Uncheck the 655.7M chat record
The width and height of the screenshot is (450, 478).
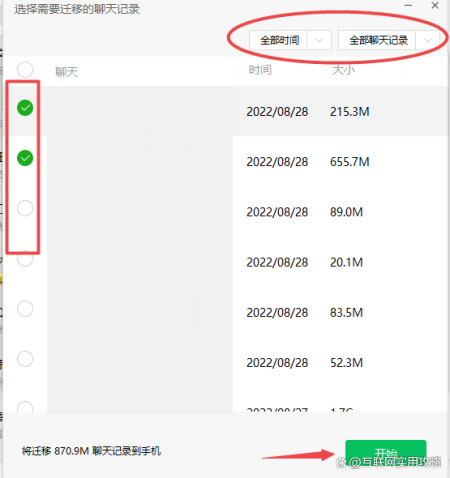(25, 158)
